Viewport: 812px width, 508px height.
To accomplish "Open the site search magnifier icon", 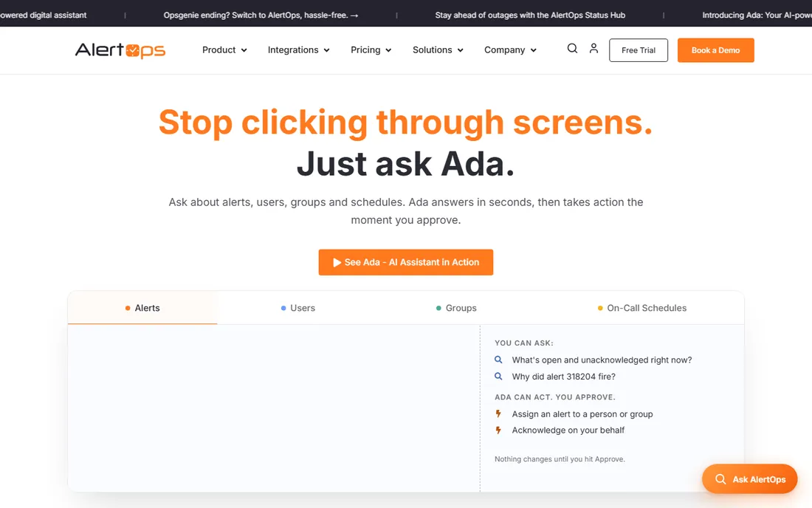I will coord(572,49).
